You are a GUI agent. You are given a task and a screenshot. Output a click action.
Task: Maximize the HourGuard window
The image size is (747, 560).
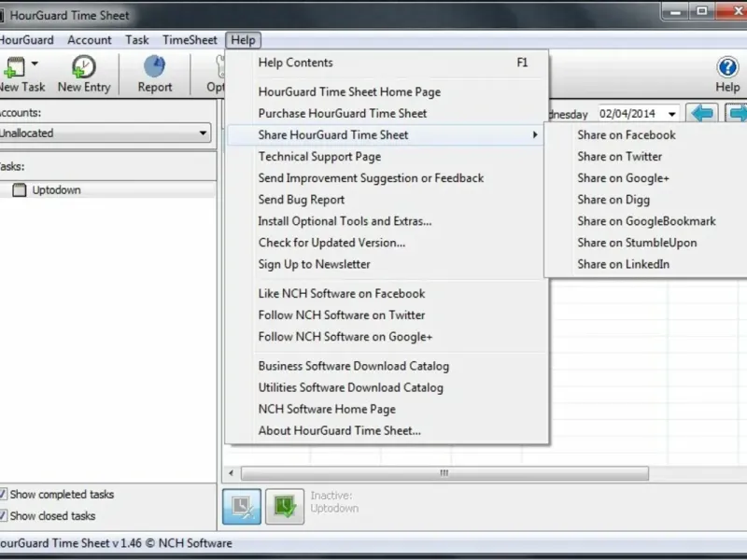(x=702, y=11)
